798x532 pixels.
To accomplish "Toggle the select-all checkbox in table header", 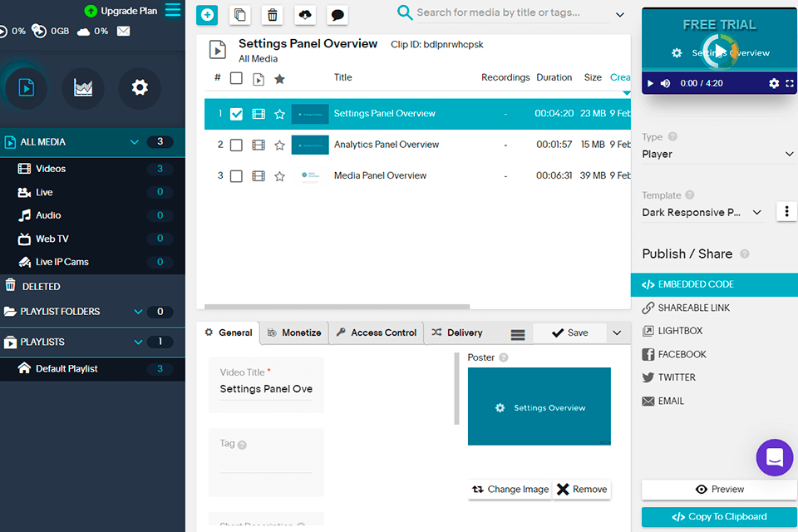I will click(236, 78).
